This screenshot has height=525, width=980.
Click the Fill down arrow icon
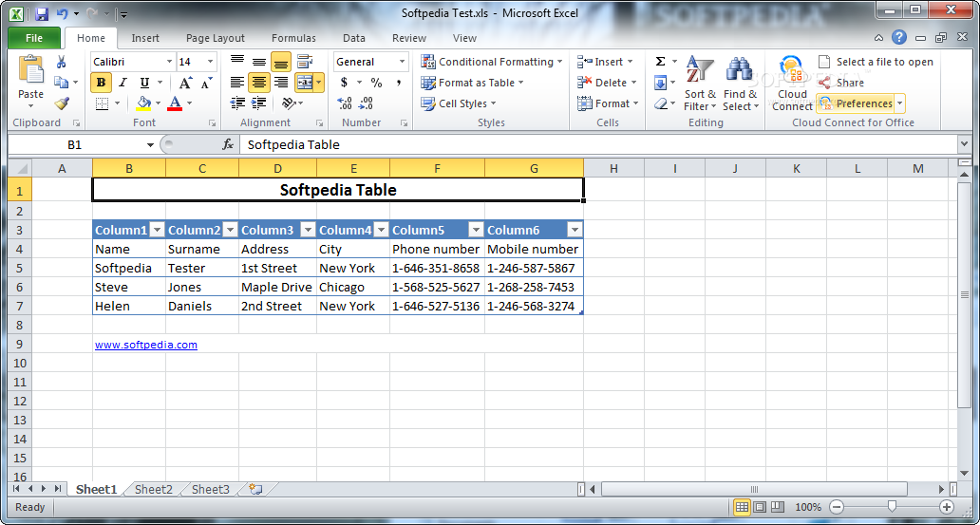pyautogui.click(x=660, y=83)
